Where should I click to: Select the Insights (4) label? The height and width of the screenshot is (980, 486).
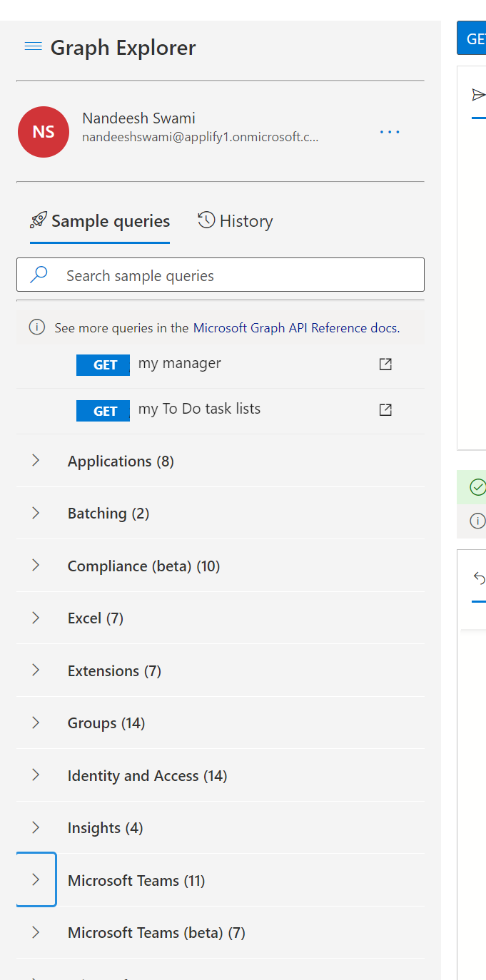pos(105,828)
